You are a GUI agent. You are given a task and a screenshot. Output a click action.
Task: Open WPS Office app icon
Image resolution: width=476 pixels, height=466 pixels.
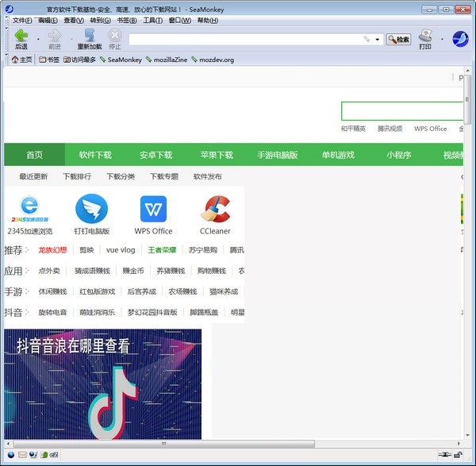coord(153,210)
